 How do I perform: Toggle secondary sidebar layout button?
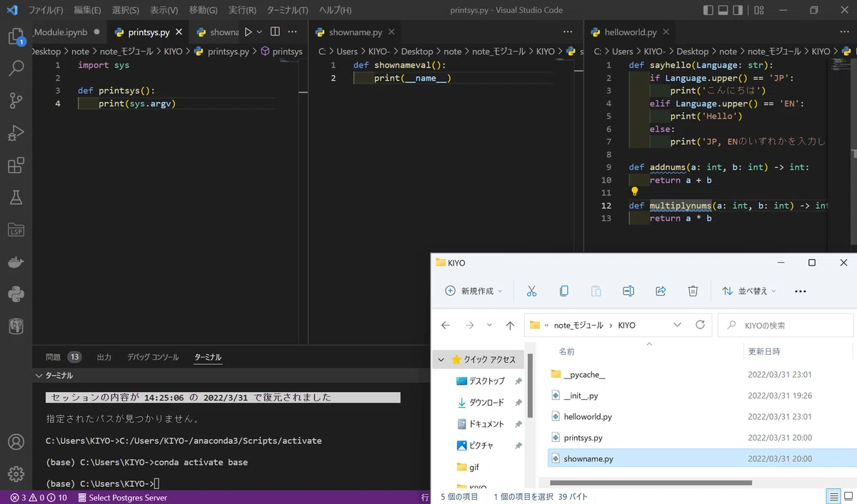(x=739, y=10)
